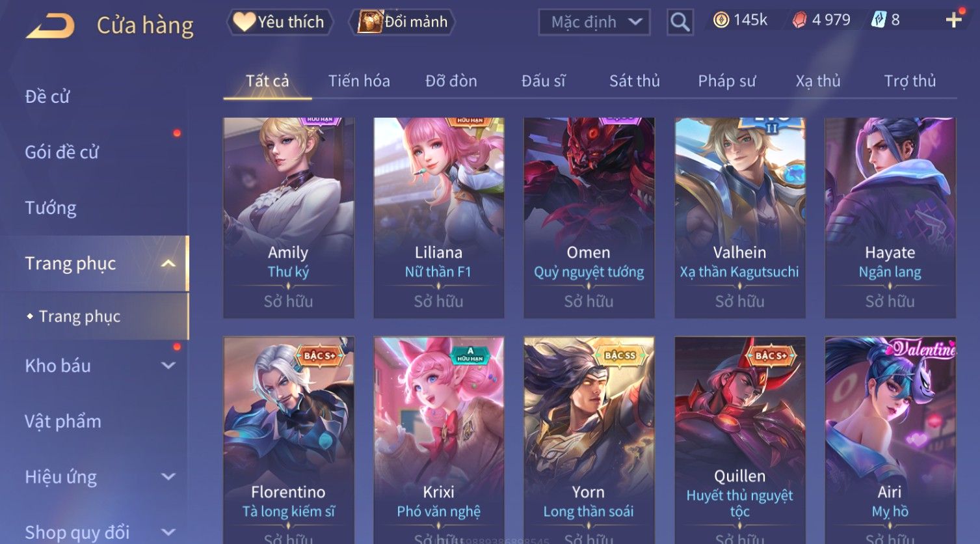
Task: Click the red ruby currency icon
Action: (799, 20)
